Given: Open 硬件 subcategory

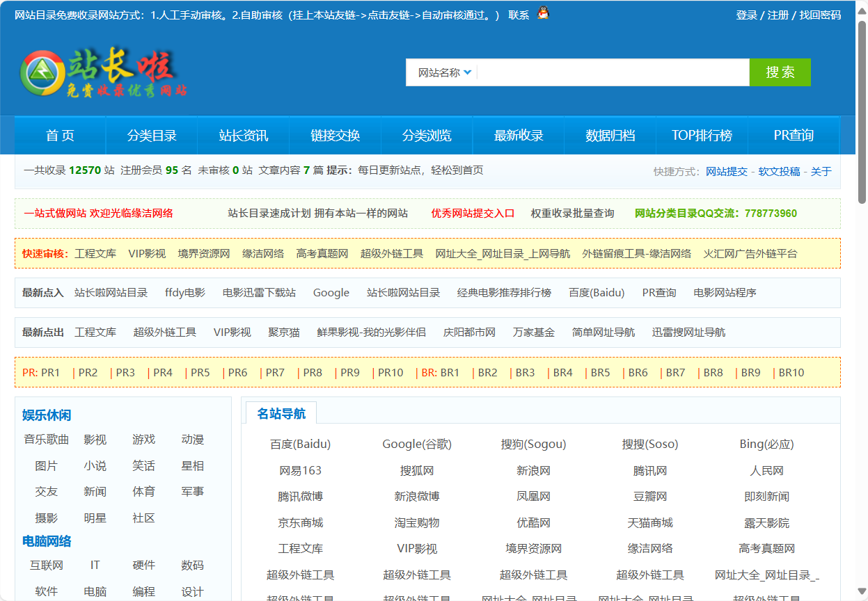Looking at the screenshot, I should (x=143, y=566).
